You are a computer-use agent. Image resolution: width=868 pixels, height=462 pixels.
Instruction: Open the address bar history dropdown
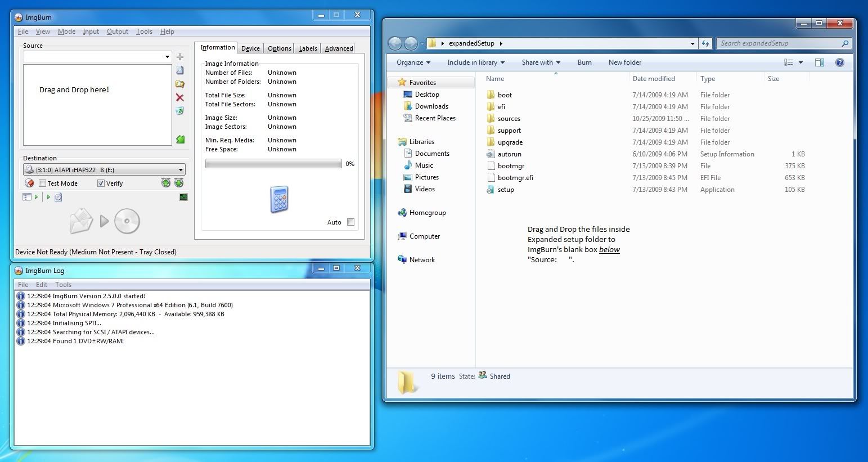pos(692,43)
